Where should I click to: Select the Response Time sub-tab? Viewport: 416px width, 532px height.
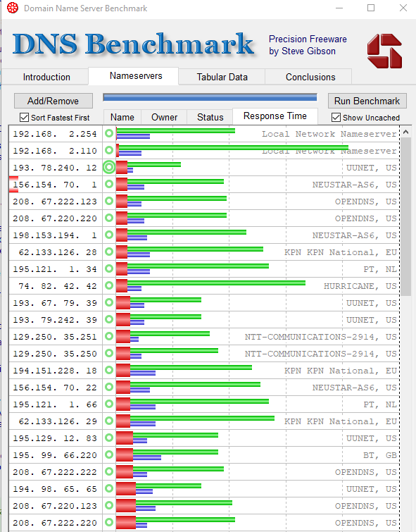point(275,116)
